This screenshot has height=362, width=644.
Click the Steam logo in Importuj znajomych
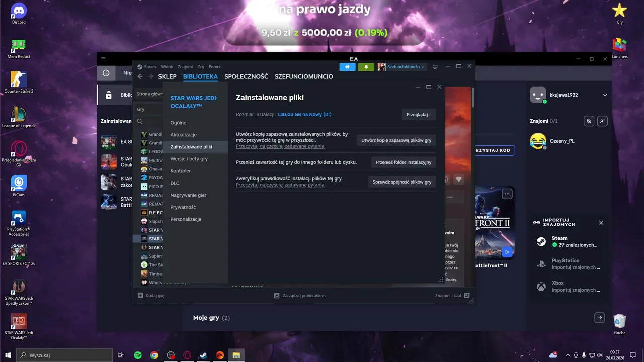click(541, 242)
